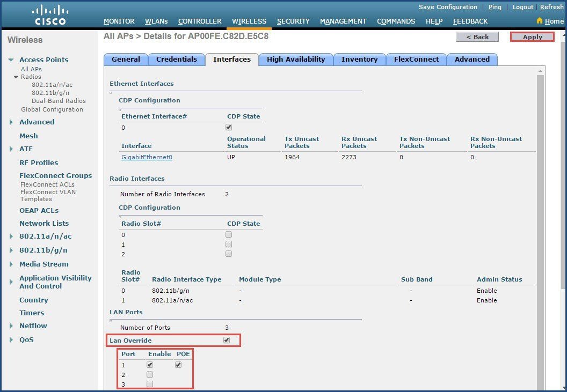Enable CDP State for Radio Slot 0
The width and height of the screenshot is (567, 392).
229,234
